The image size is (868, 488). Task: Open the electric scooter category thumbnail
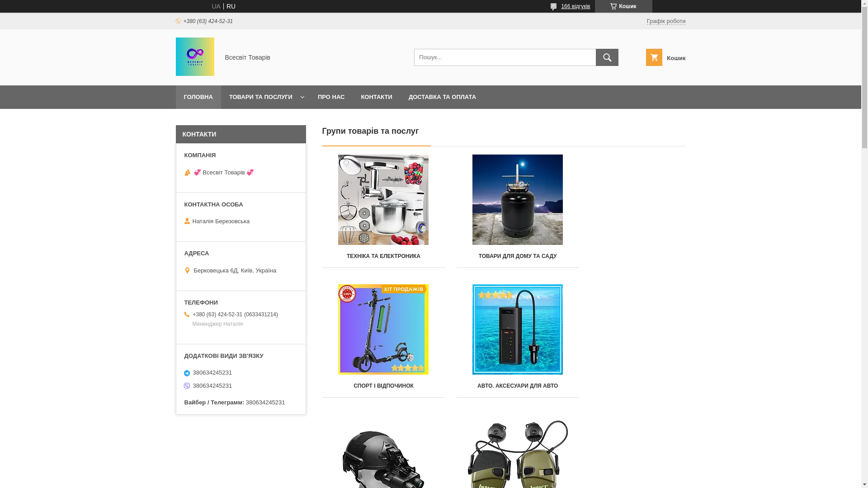[383, 329]
